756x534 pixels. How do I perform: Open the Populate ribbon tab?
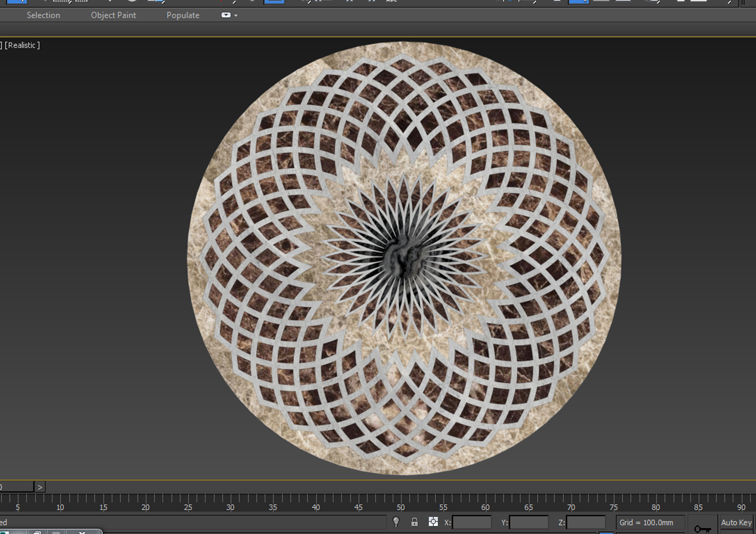[x=183, y=15]
